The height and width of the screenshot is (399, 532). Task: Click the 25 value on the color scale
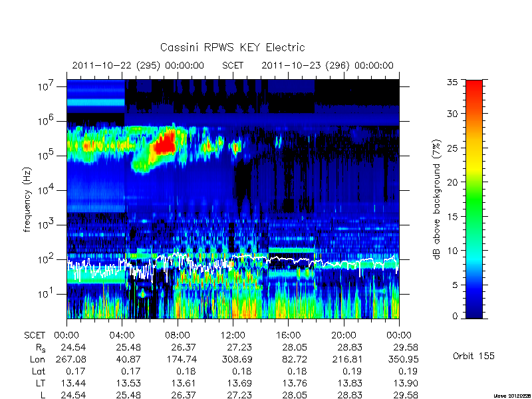point(452,148)
